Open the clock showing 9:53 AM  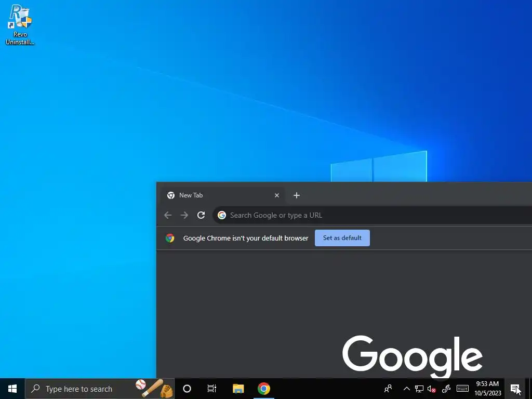point(487,389)
